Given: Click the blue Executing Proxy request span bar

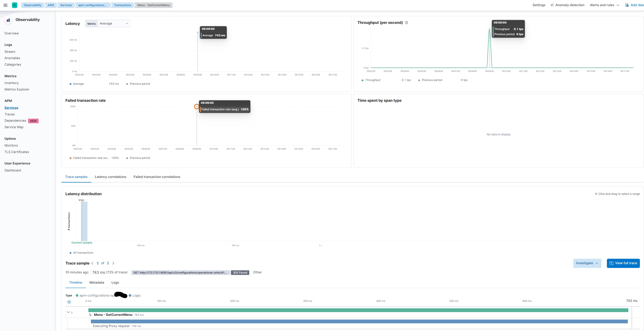Looking at the screenshot, I should [x=359, y=321].
